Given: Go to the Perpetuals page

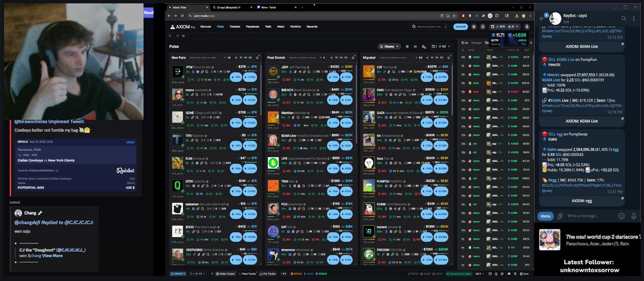Looking at the screenshot, I should [252, 26].
